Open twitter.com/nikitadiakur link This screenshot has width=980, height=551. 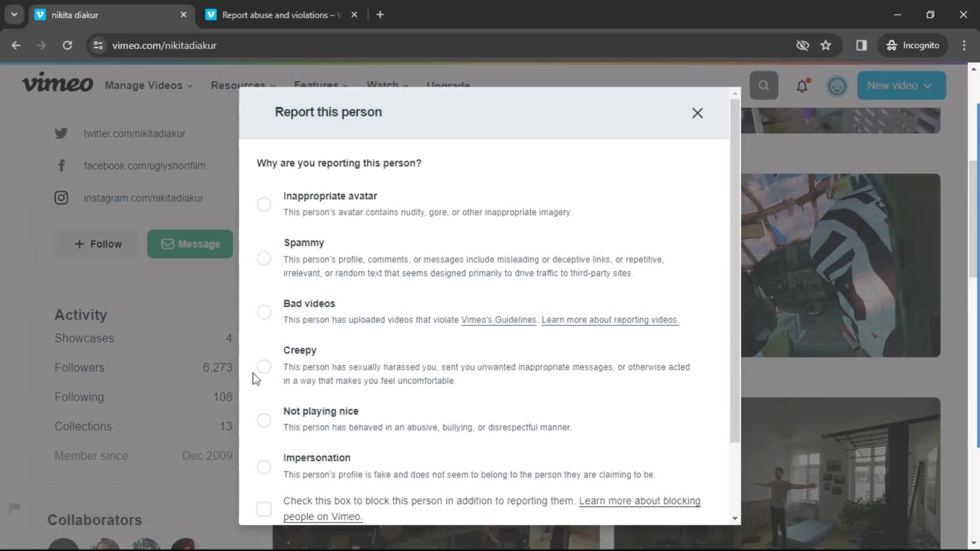(x=135, y=134)
